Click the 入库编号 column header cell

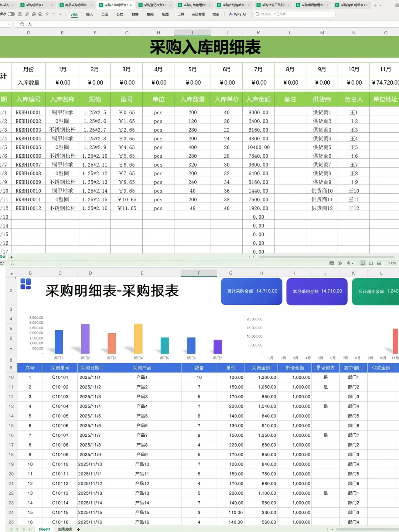tap(28, 99)
